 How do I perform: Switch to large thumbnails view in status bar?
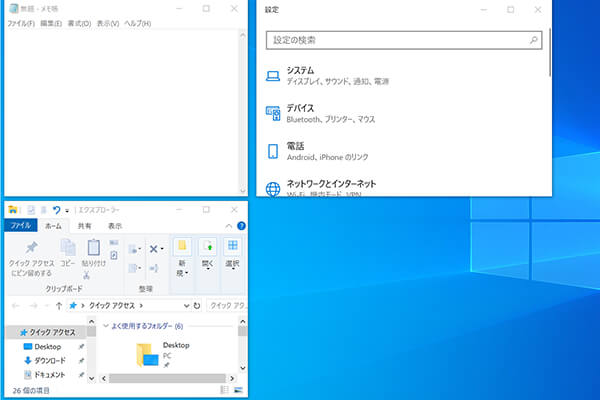[x=238, y=390]
